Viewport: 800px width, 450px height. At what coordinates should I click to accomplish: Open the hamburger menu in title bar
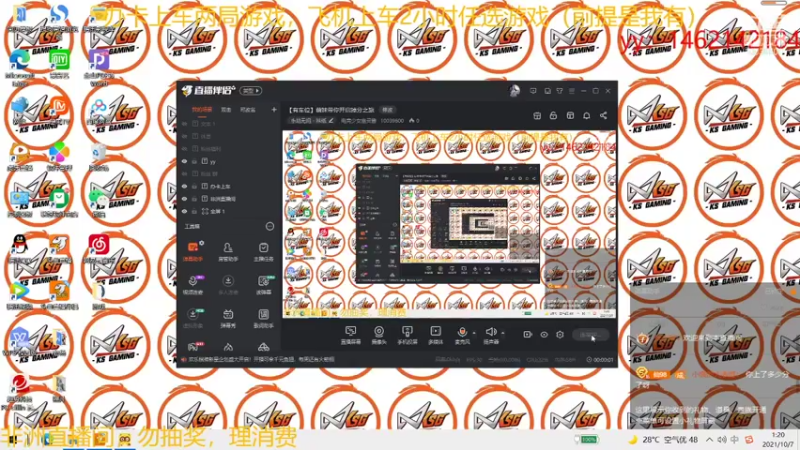tap(572, 91)
